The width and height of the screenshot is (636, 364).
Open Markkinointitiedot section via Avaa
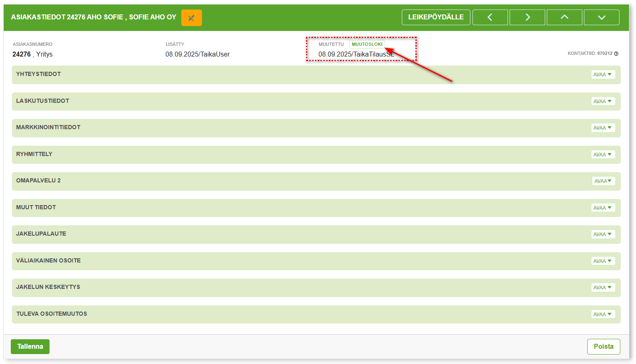pyautogui.click(x=603, y=128)
